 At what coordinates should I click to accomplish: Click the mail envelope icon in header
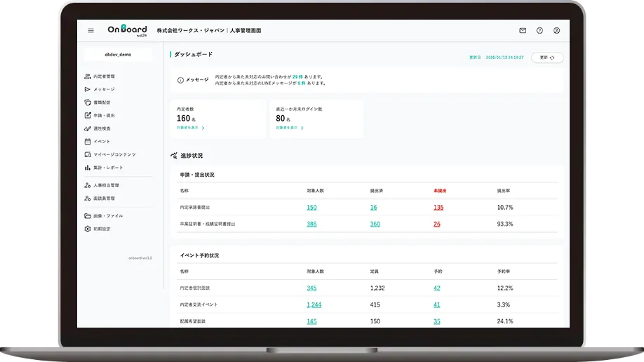click(523, 31)
